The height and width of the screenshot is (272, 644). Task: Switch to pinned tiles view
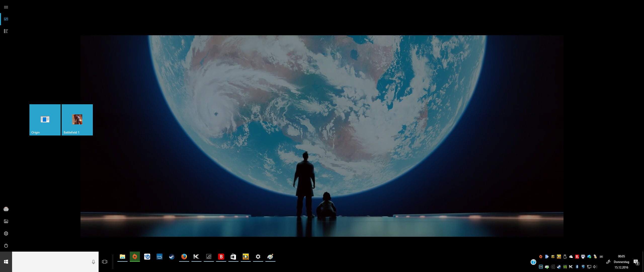[6, 19]
